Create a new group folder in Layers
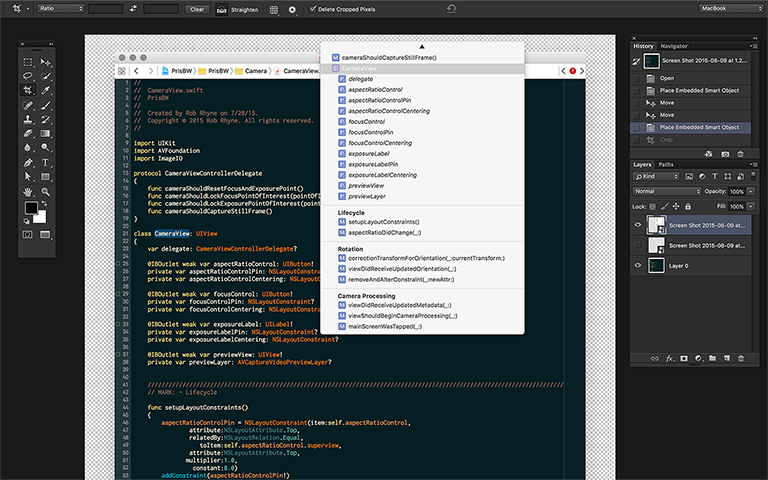768x480 pixels. point(713,358)
